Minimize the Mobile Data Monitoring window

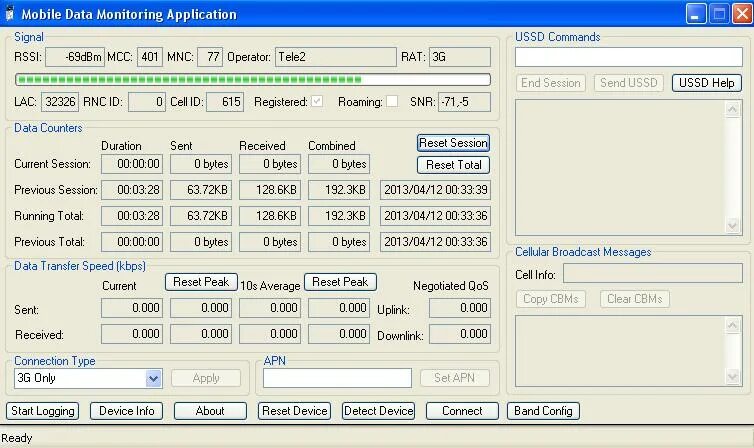tap(695, 13)
